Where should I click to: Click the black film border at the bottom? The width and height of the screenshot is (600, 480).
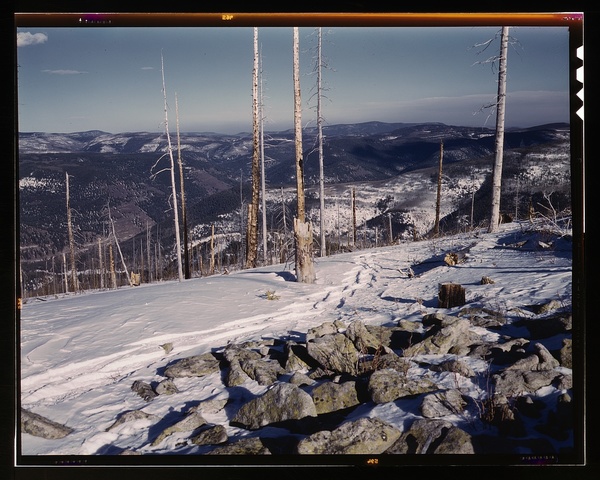tap(300, 470)
